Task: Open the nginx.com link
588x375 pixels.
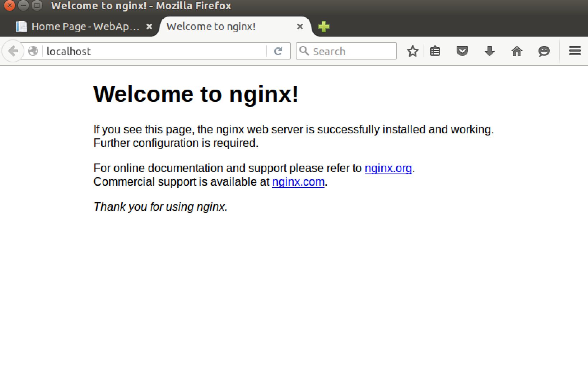Action: pos(298,182)
